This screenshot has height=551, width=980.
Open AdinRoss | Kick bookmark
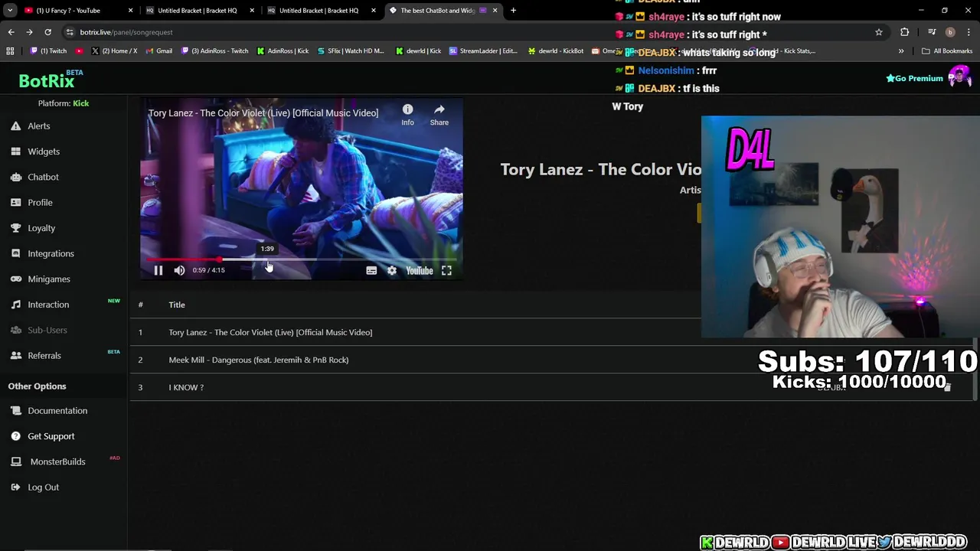283,51
